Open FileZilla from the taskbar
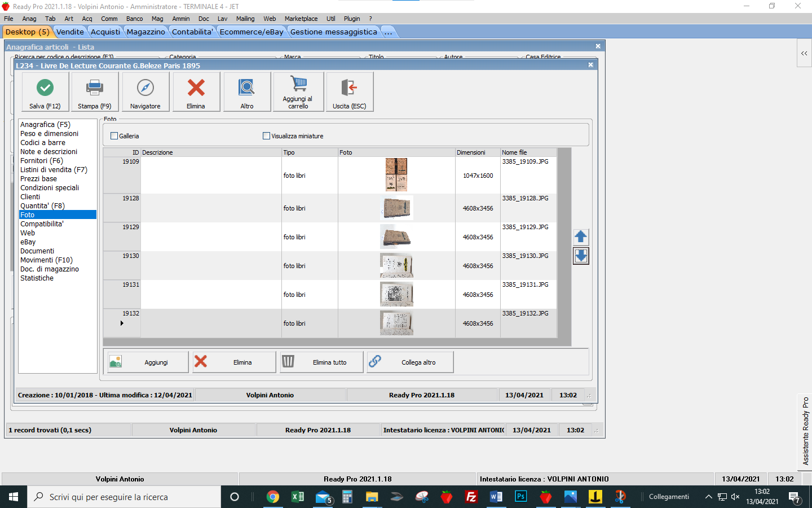The width and height of the screenshot is (812, 508). (471, 497)
